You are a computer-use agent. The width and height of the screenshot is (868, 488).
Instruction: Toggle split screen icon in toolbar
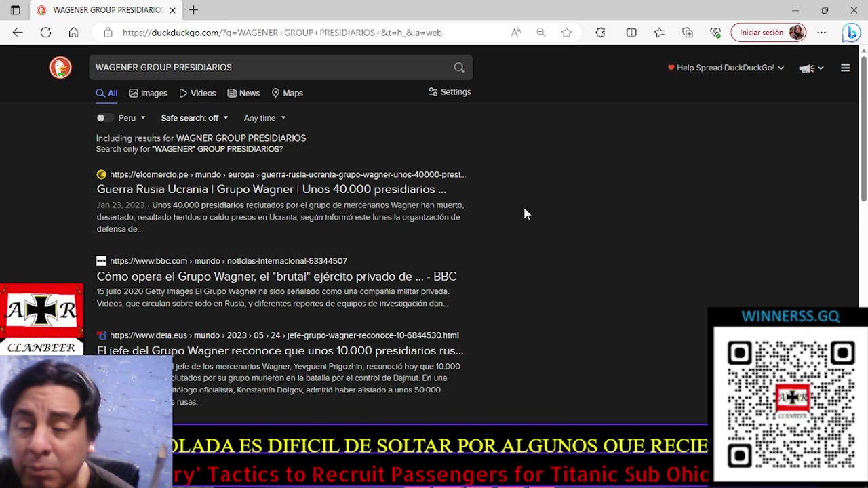coord(631,33)
